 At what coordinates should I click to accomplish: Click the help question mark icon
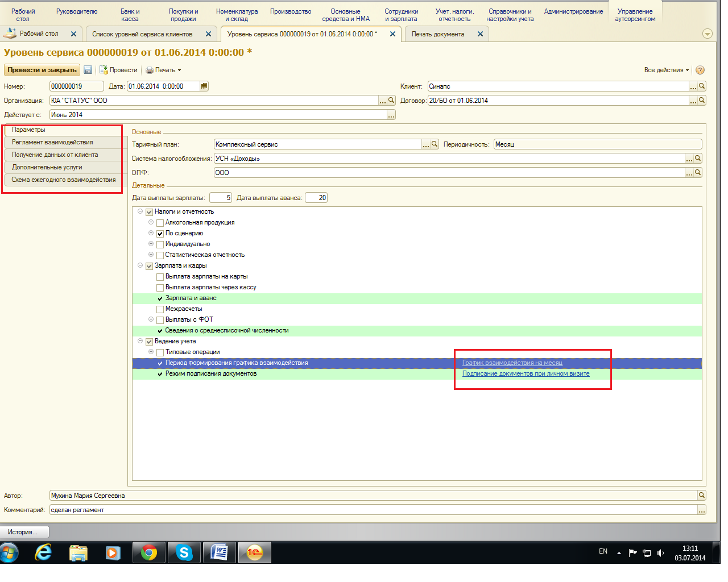pos(700,70)
